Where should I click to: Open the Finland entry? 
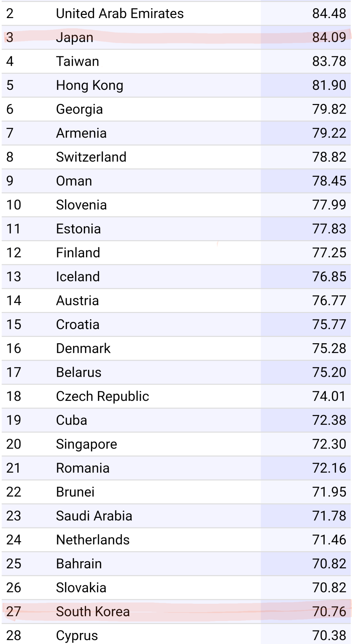click(x=78, y=253)
